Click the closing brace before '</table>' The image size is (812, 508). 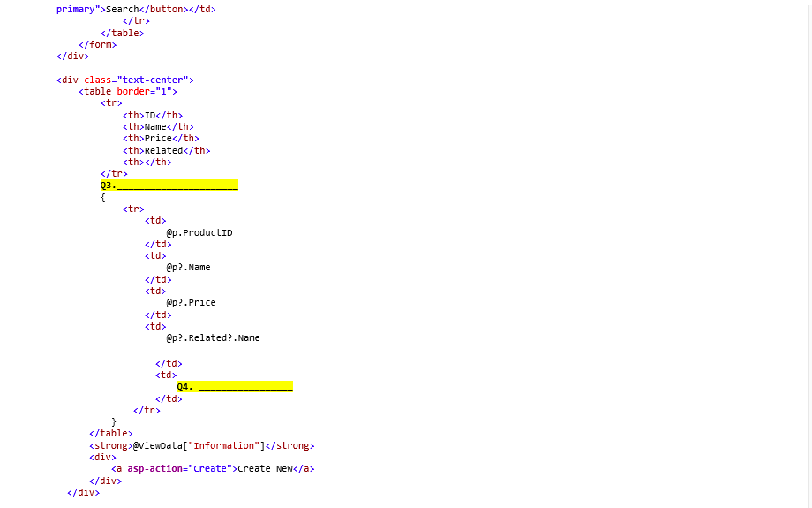(x=114, y=422)
